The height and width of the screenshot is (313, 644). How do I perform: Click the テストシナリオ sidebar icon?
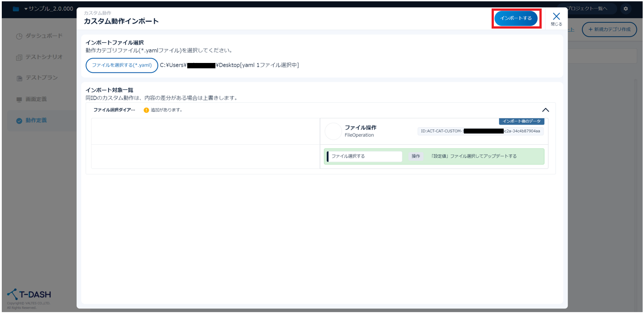coord(19,57)
